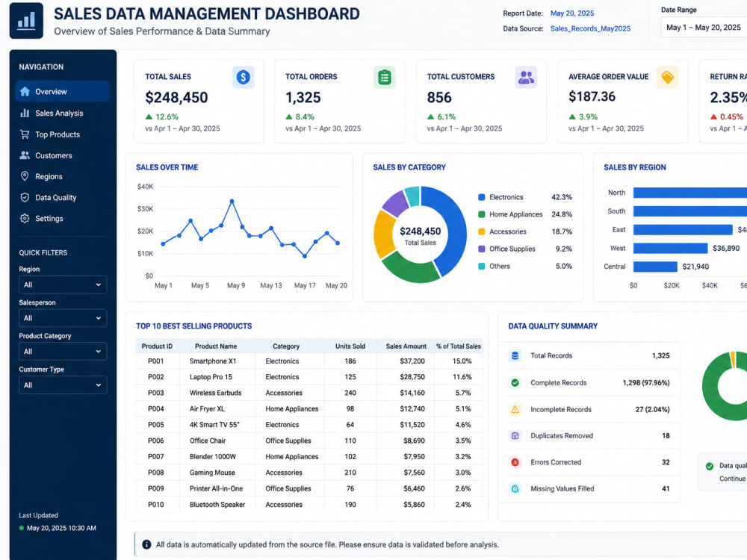Open the Customer Type filter dropdown

coord(63,385)
